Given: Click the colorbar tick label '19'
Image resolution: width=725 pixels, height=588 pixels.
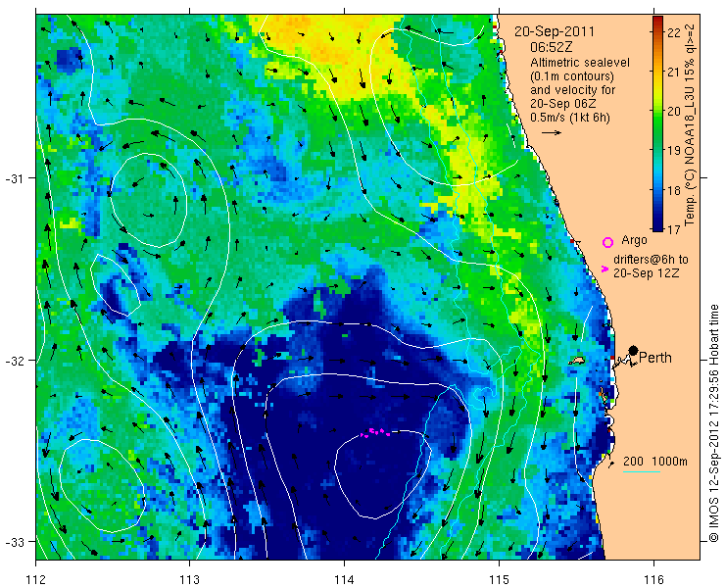Looking at the screenshot, I should pyautogui.click(x=674, y=150).
